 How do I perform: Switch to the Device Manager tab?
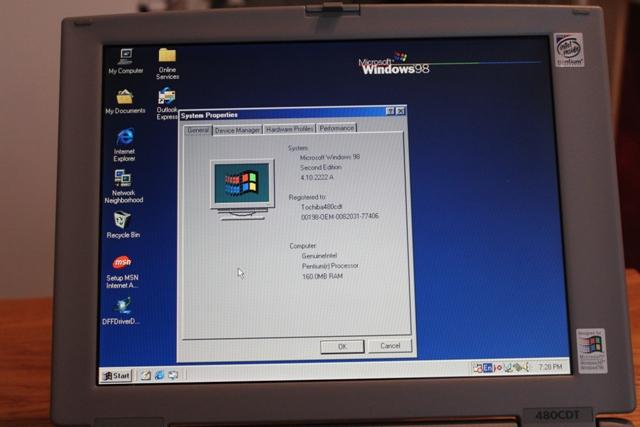(237, 130)
